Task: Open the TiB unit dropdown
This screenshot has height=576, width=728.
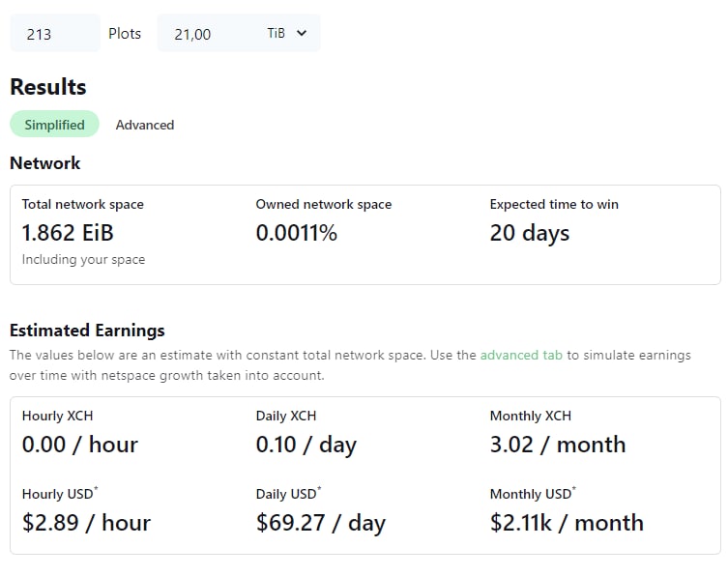Action: 287,33
